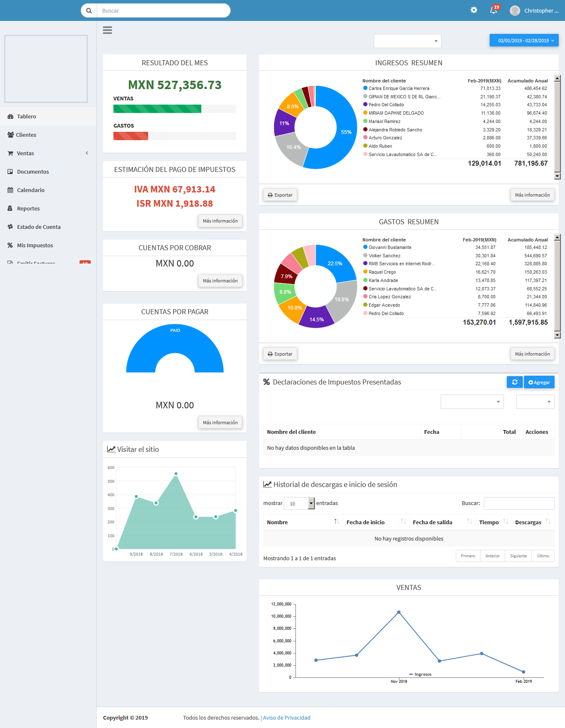Click the Tablero dashboard icon
Viewport: 565px width, 728px height.
point(10,116)
